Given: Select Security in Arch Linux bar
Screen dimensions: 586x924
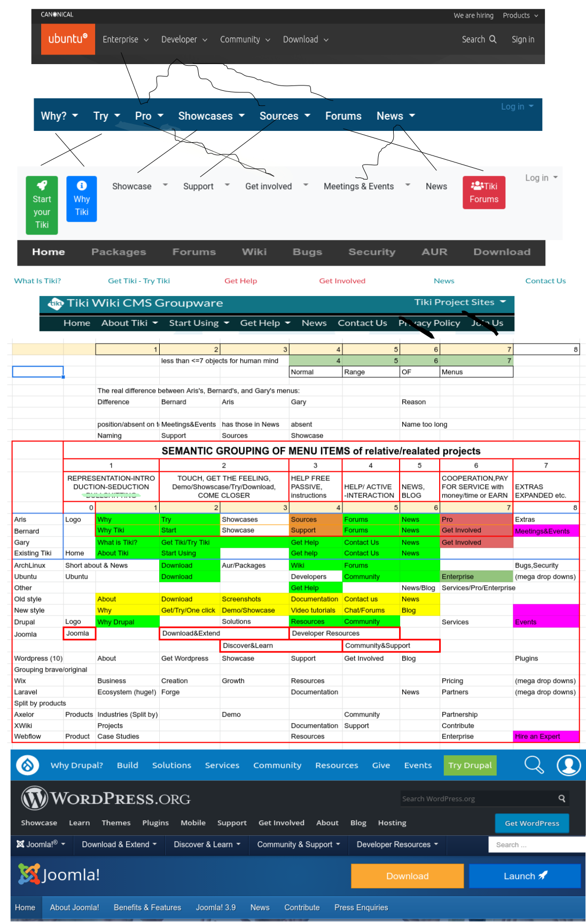Looking at the screenshot, I should click(372, 252).
